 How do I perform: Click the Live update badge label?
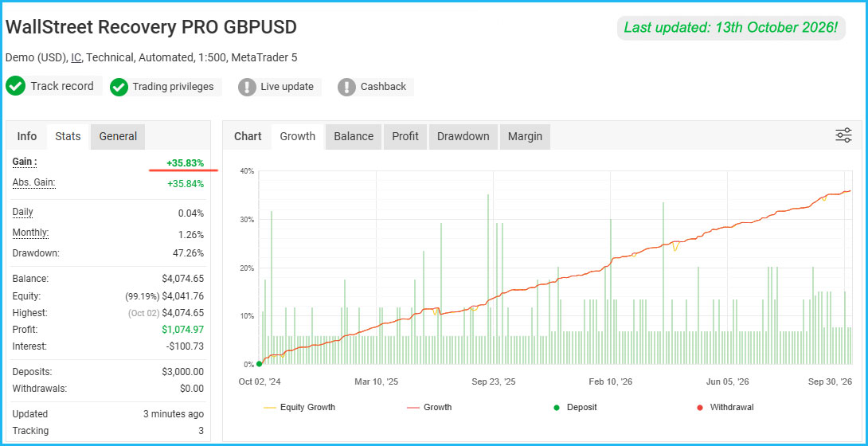[x=287, y=87]
